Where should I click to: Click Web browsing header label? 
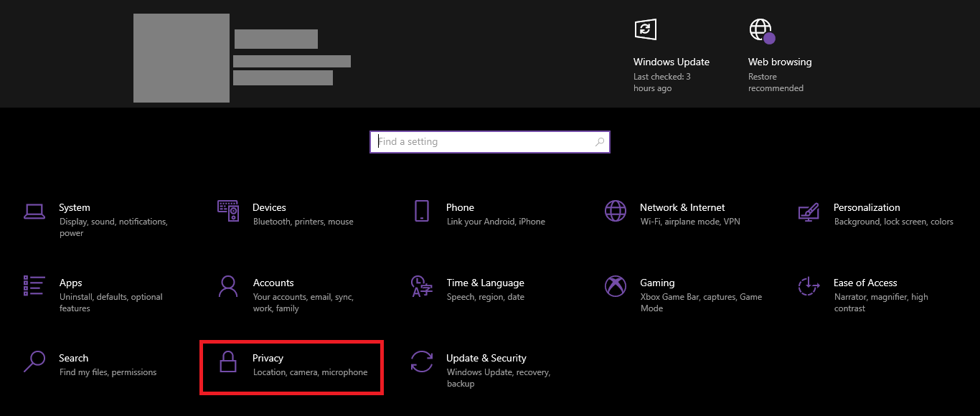780,62
